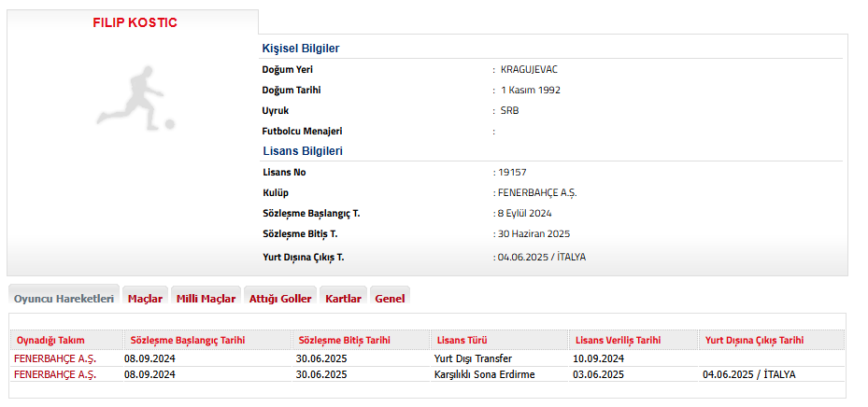Click the FILIP KOSTIC player name heading
The image size is (868, 407).
click(x=135, y=22)
